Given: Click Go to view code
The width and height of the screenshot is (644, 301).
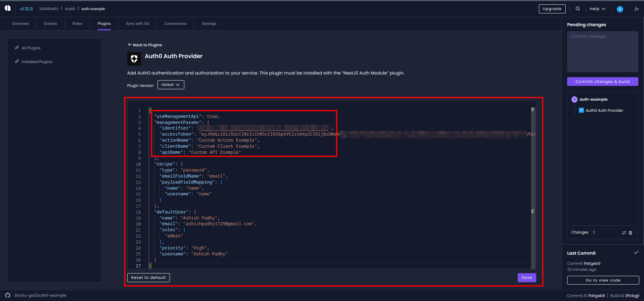Looking at the screenshot, I should (x=603, y=280).
